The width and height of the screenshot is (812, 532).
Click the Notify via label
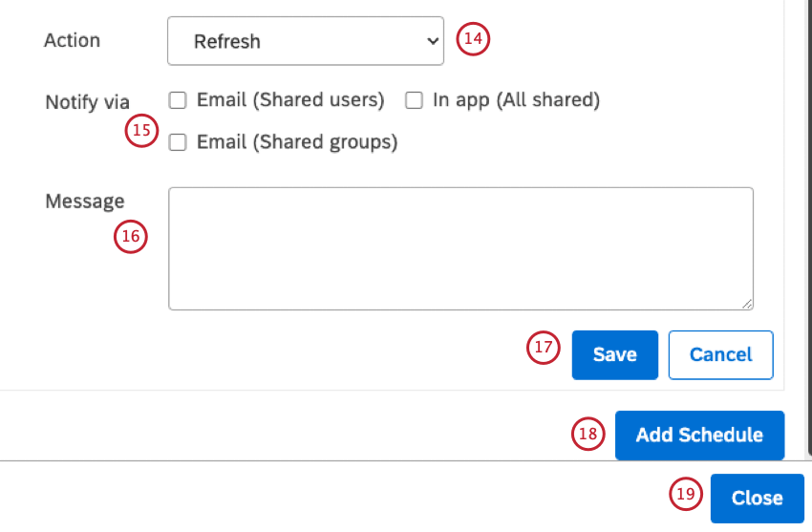tap(88, 102)
